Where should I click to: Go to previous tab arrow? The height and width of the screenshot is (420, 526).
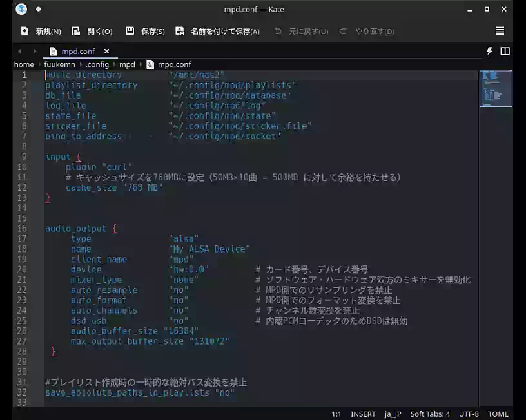[x=19, y=52]
